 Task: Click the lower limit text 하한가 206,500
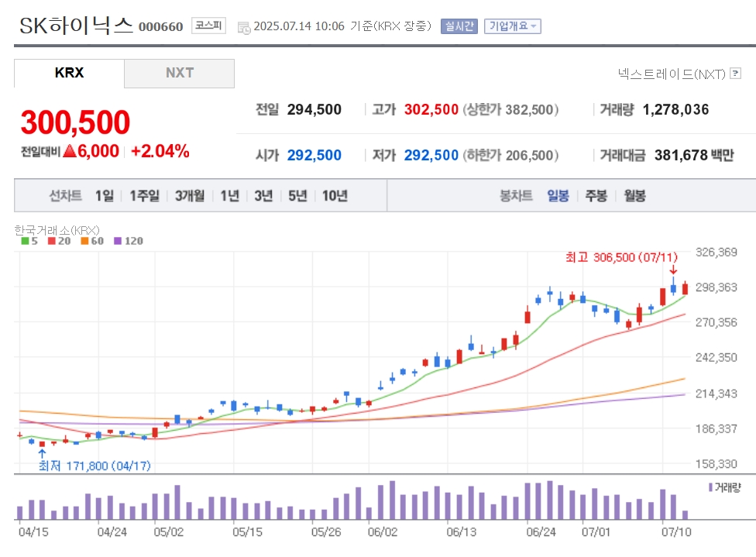click(x=510, y=155)
